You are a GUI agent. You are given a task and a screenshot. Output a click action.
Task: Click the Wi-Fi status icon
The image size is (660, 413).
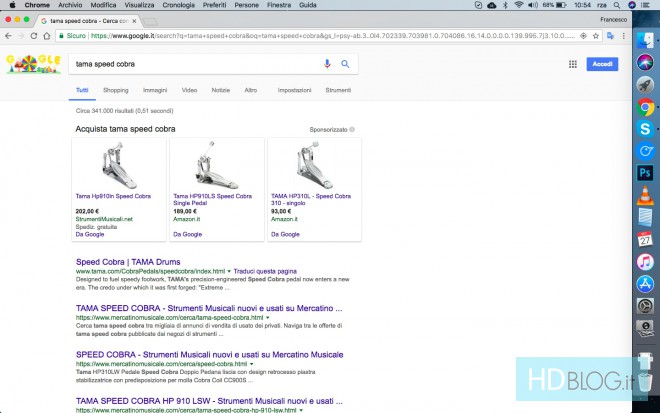(x=519, y=5)
